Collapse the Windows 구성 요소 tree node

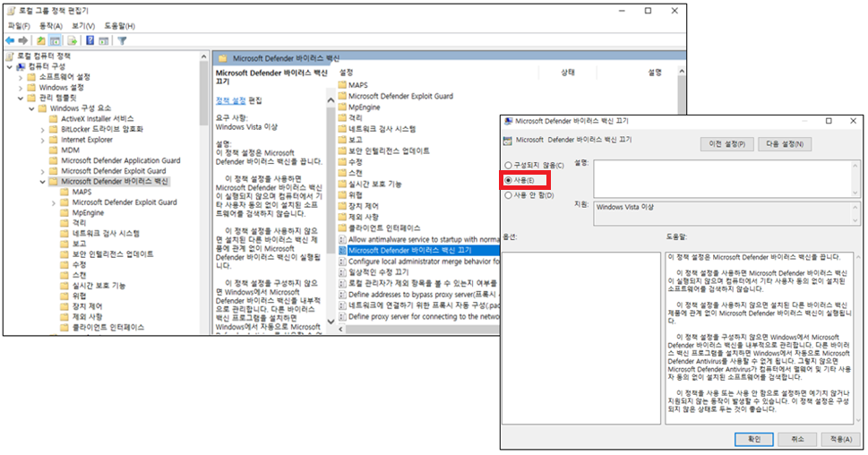coord(32,108)
